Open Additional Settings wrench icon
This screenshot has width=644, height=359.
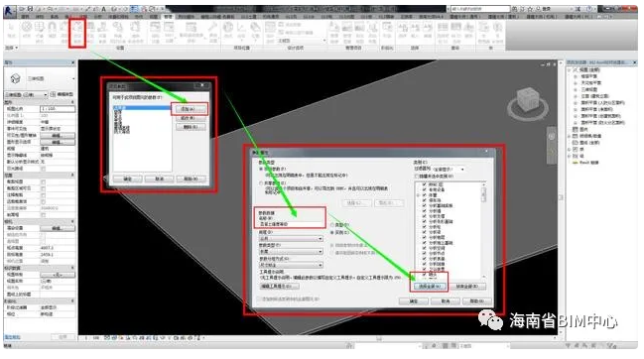pyautogui.click(x=212, y=32)
